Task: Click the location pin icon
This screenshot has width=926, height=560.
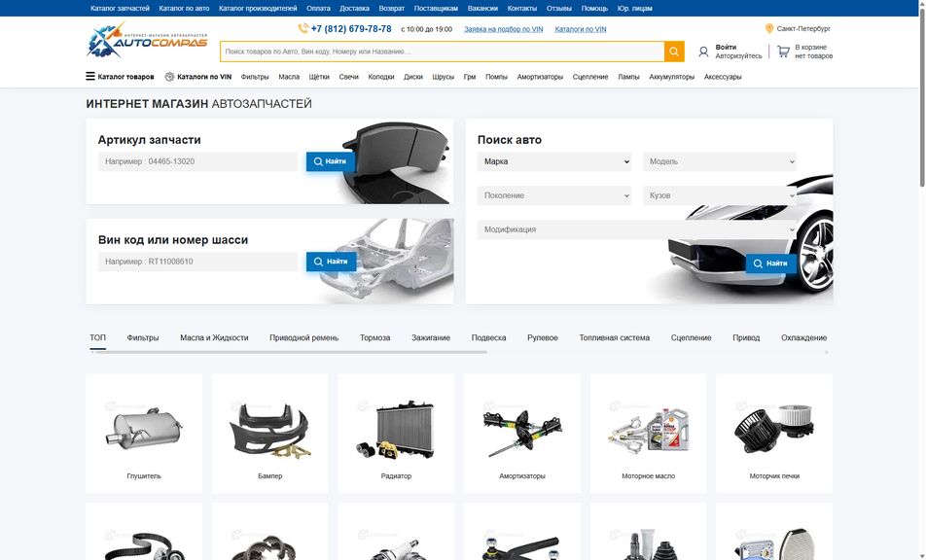Action: [768, 28]
